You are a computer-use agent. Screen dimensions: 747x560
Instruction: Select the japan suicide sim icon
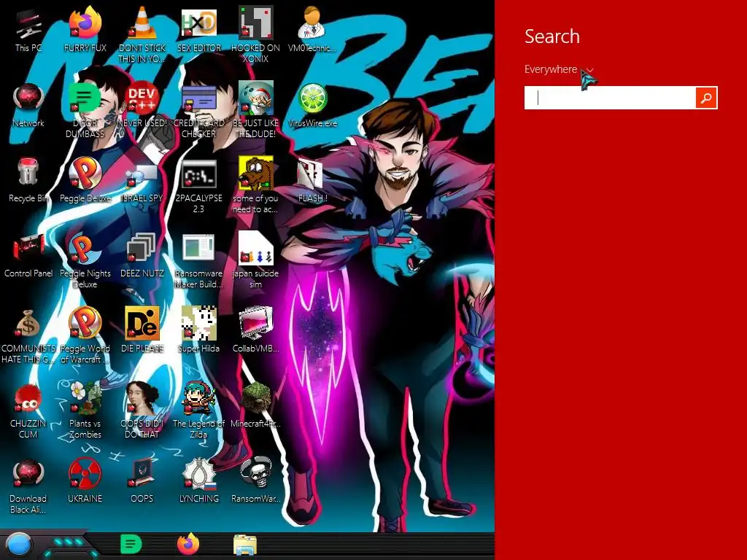(x=256, y=248)
